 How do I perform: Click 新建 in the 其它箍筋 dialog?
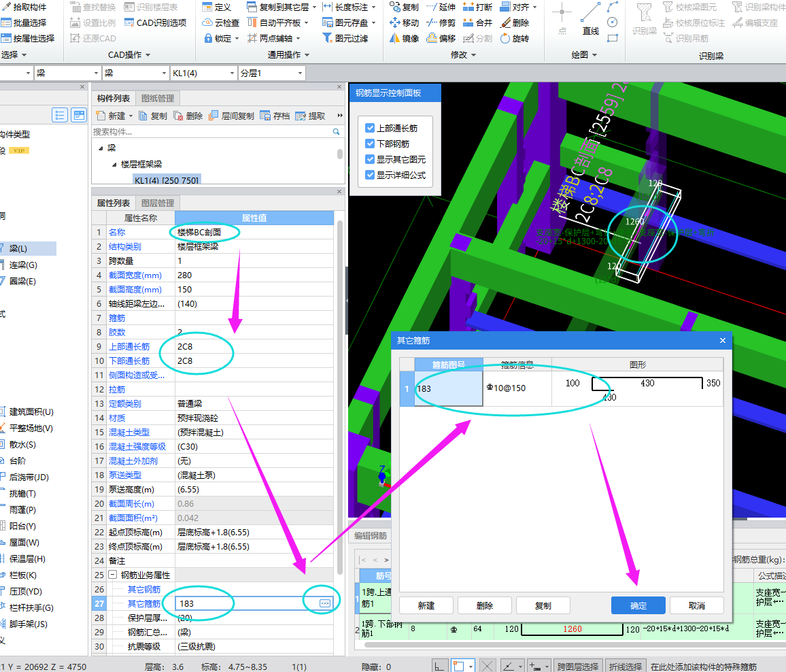tap(426, 606)
